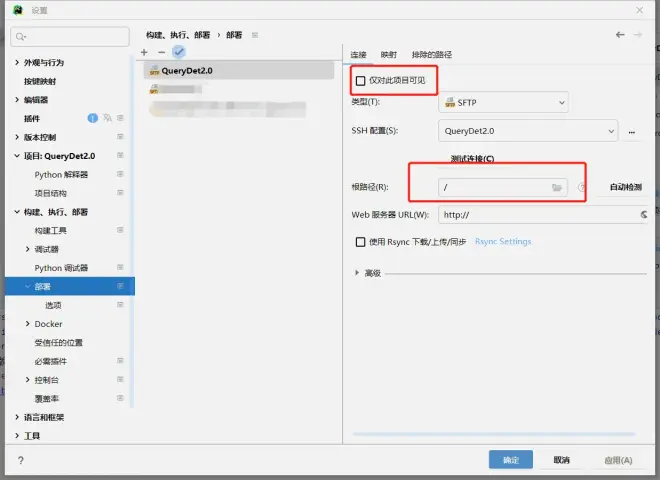The width and height of the screenshot is (660, 480).
Task: Click the 根路径 input field
Action: (x=503, y=187)
